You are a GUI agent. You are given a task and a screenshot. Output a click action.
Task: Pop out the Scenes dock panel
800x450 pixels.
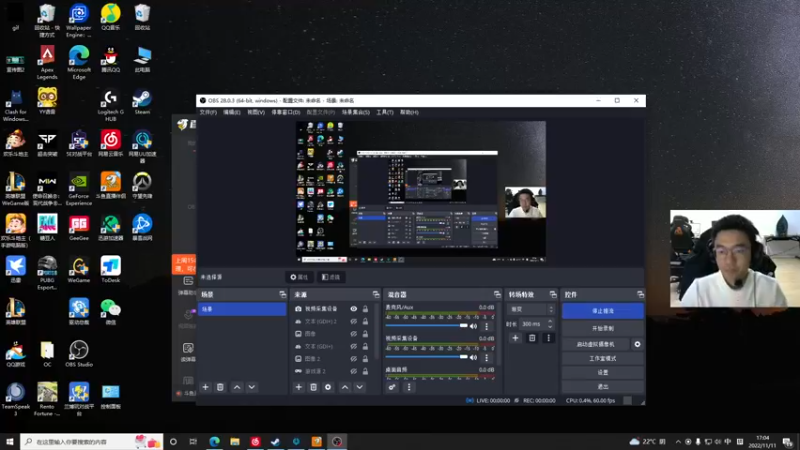[x=283, y=294]
